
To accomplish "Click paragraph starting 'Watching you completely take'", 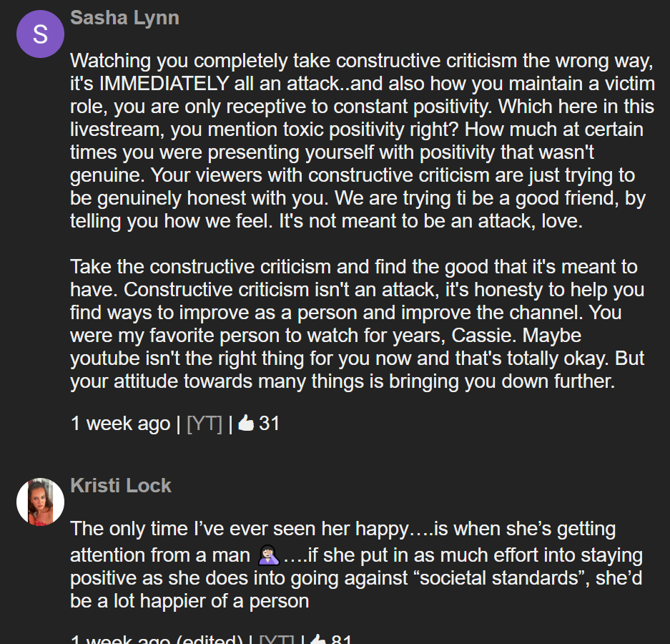I will click(x=363, y=141).
